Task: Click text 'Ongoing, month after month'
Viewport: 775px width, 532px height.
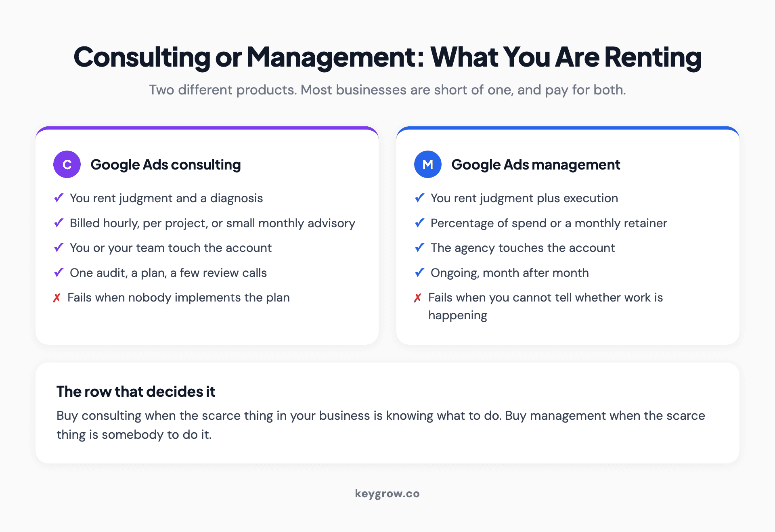Action: click(x=510, y=273)
